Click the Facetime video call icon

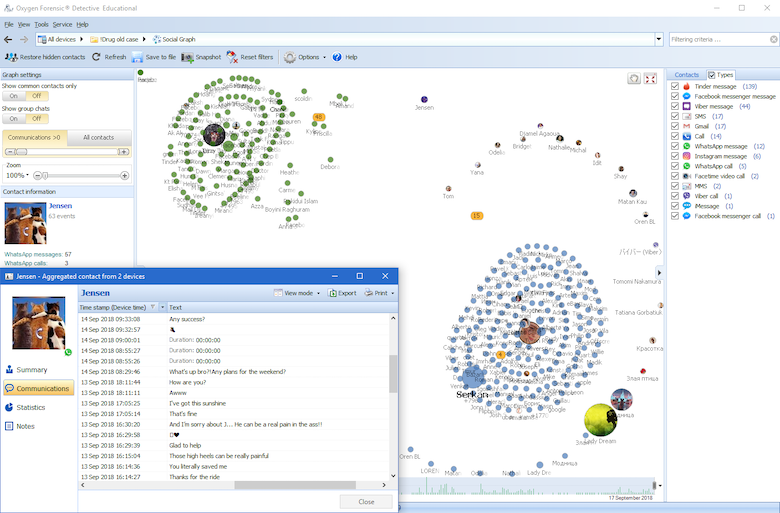pyautogui.click(x=686, y=176)
